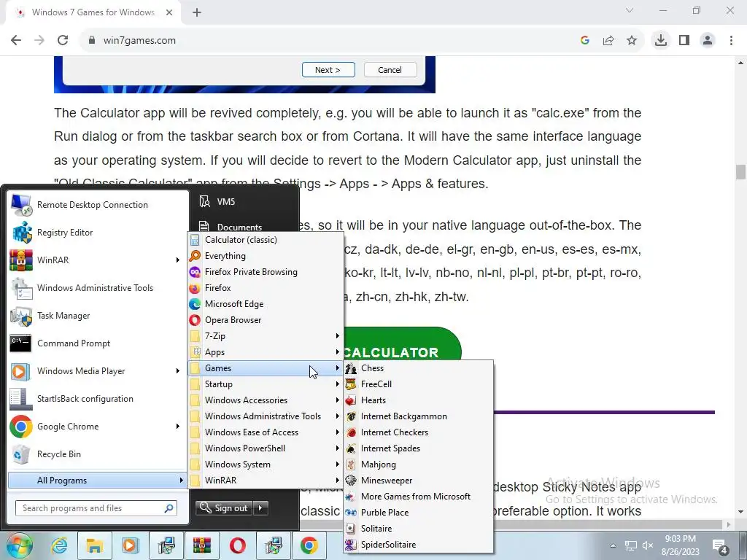Click the muted volume tray icon
The image size is (747, 560).
pos(648,545)
